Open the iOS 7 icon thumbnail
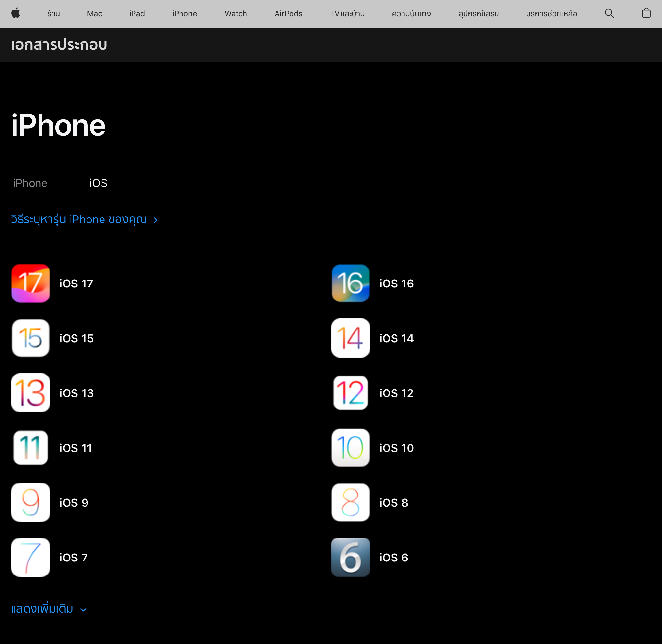This screenshot has height=644, width=662. pyautogui.click(x=31, y=557)
